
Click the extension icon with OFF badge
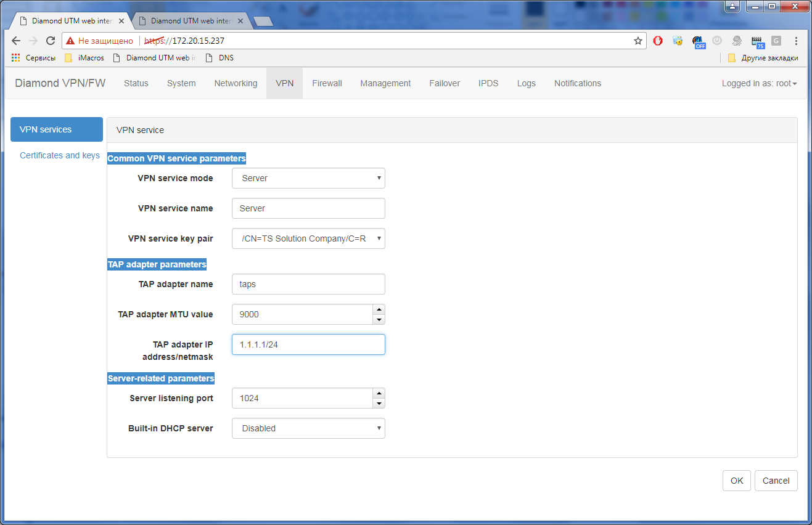pos(699,41)
